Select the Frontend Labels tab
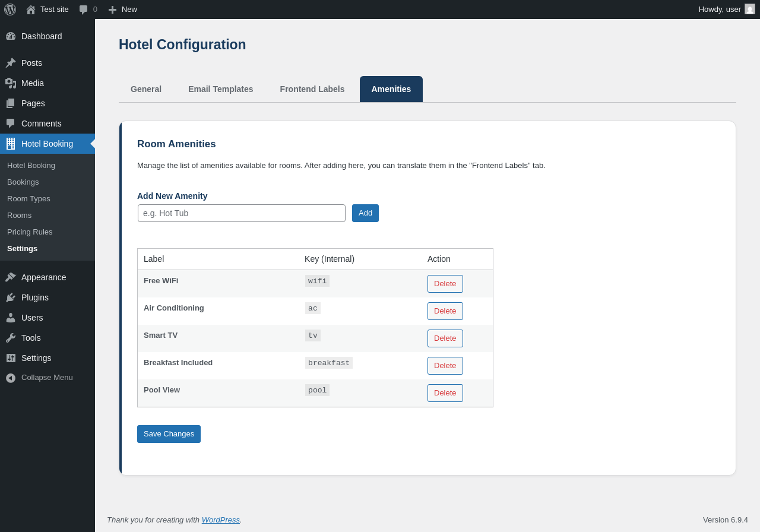760x532 pixels. 312,89
